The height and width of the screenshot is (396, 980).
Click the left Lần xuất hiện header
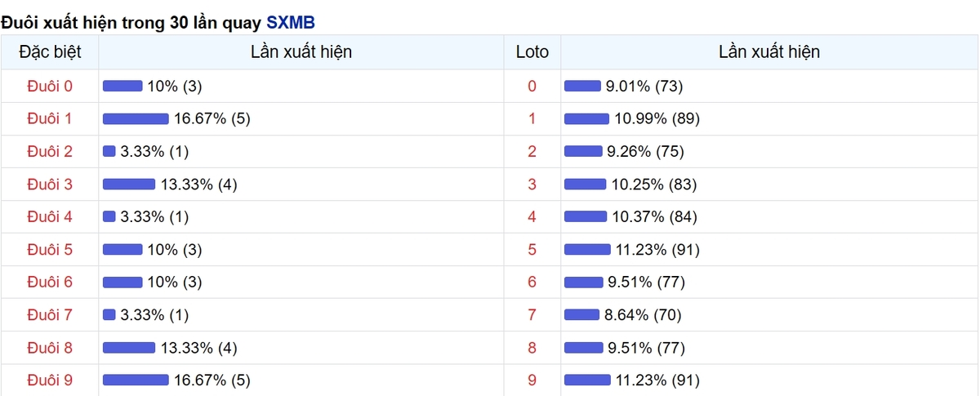301,52
